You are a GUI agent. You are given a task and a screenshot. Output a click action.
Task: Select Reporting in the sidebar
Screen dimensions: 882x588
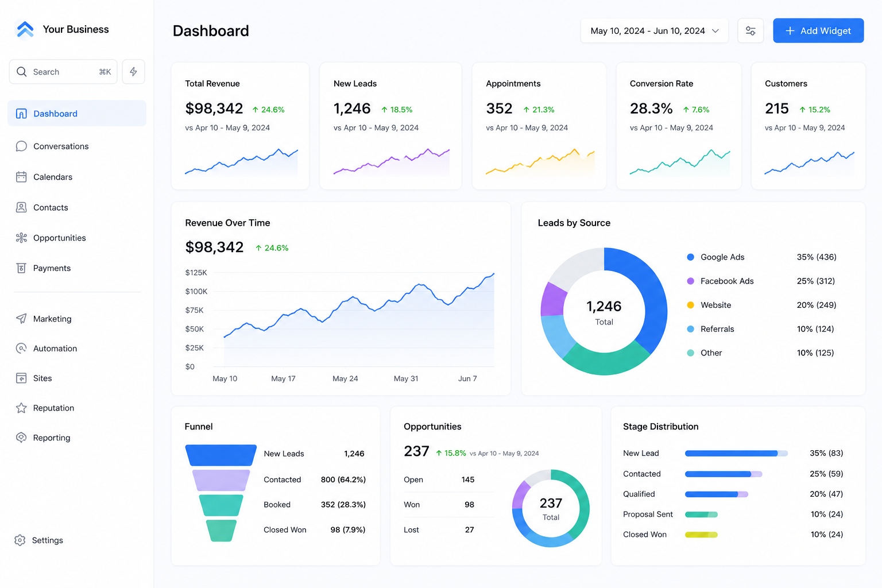(77, 438)
